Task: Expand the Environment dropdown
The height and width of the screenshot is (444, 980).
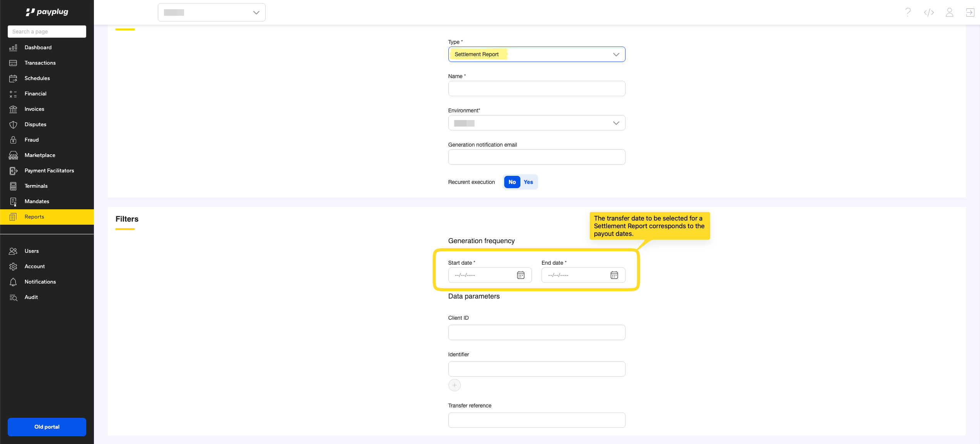Action: tap(536, 123)
